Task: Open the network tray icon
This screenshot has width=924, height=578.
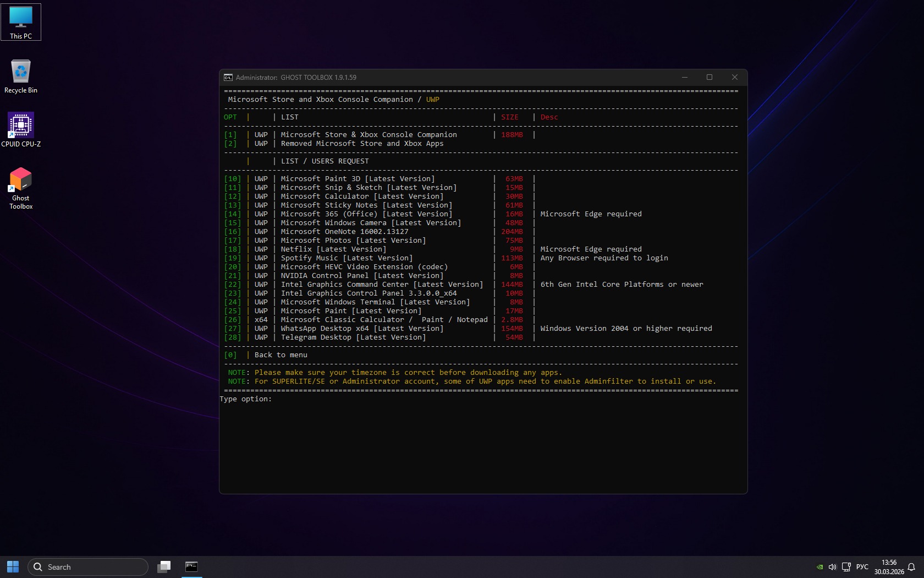Action: tap(846, 567)
